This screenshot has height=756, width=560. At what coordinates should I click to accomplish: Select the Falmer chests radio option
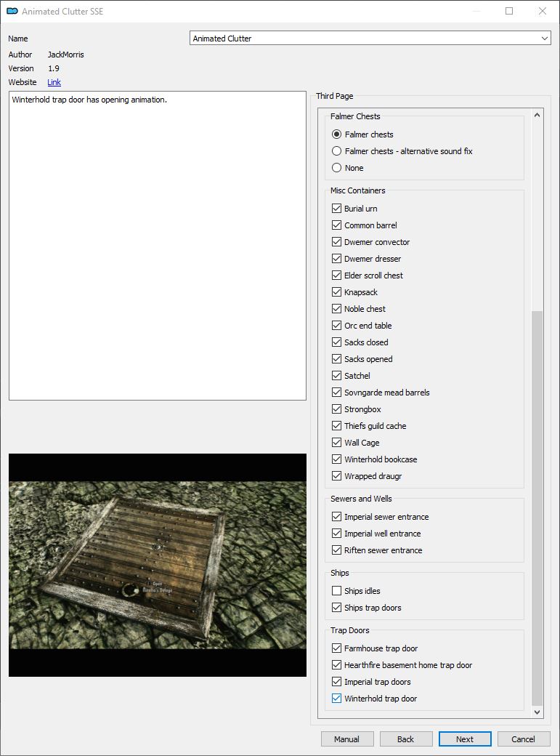[x=336, y=134]
